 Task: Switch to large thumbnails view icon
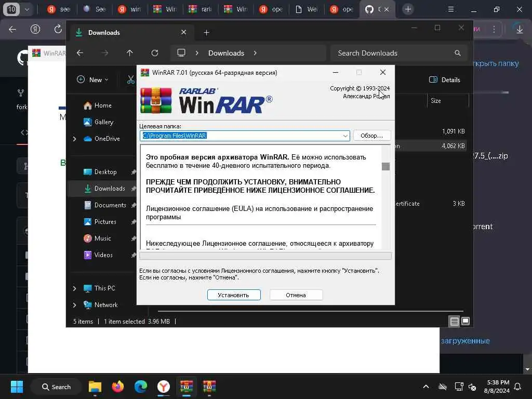tap(465, 321)
